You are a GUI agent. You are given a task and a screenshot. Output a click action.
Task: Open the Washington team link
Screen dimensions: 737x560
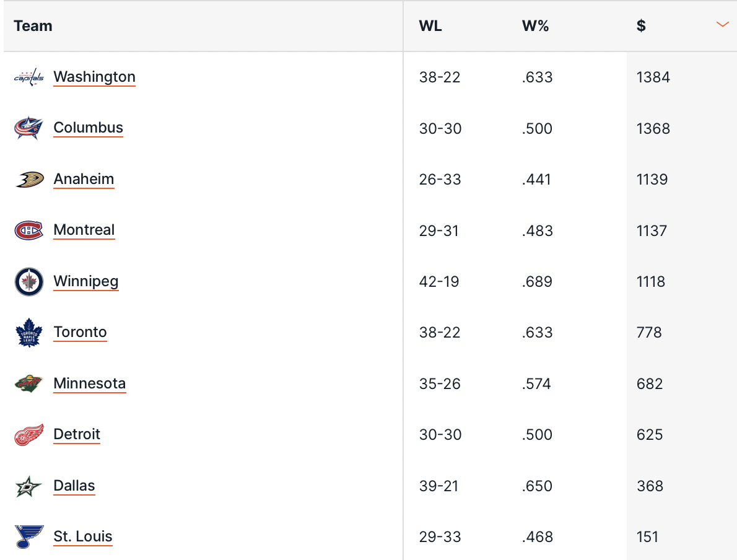click(94, 77)
